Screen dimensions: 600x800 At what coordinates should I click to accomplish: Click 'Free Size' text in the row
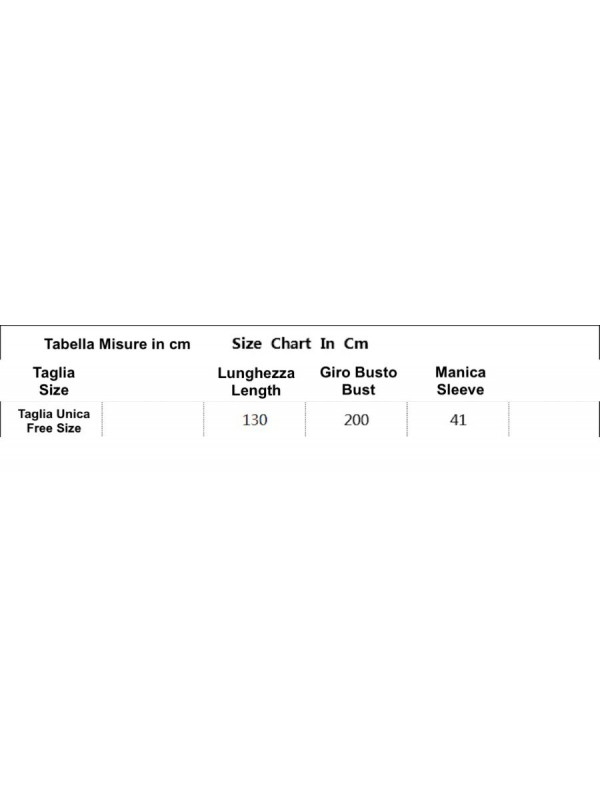(x=54, y=428)
